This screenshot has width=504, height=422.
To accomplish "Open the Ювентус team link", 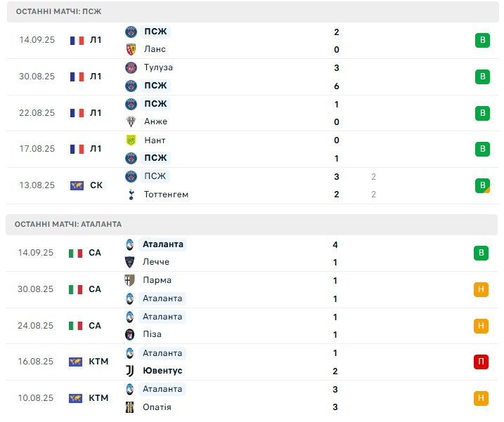I will tap(162, 371).
